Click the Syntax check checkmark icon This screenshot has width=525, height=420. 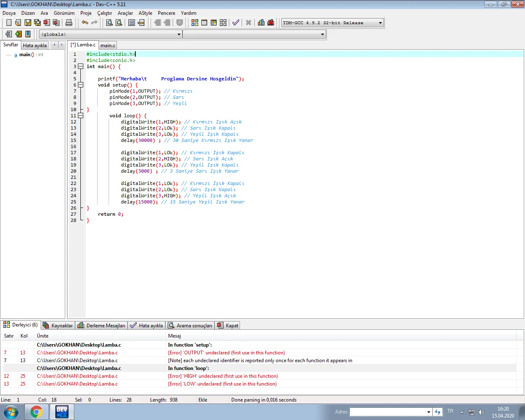click(x=235, y=23)
